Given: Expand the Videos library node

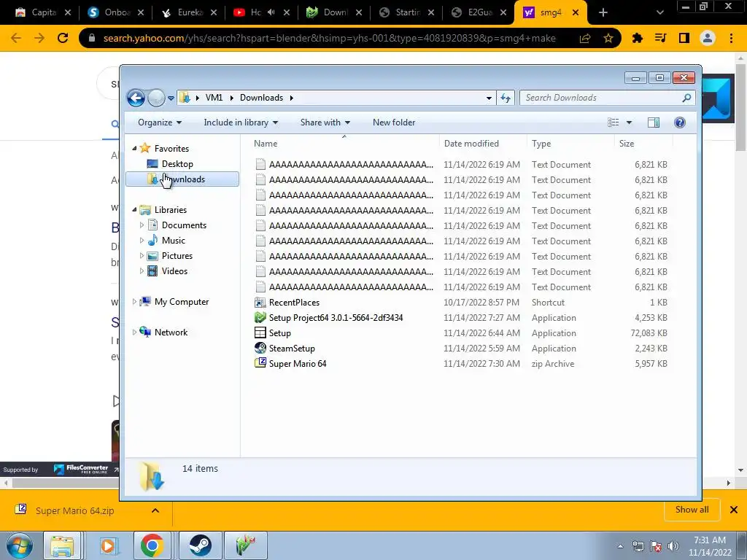Looking at the screenshot, I should pos(142,271).
